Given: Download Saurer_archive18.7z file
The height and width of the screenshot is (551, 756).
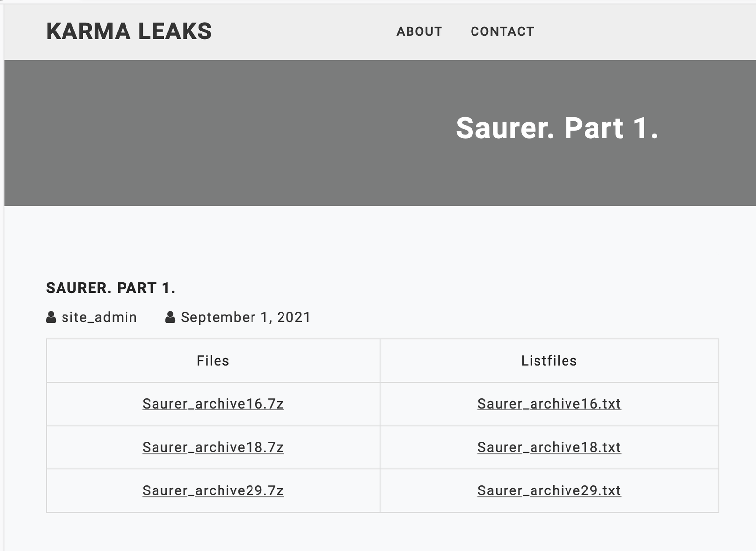Looking at the screenshot, I should [x=213, y=447].
